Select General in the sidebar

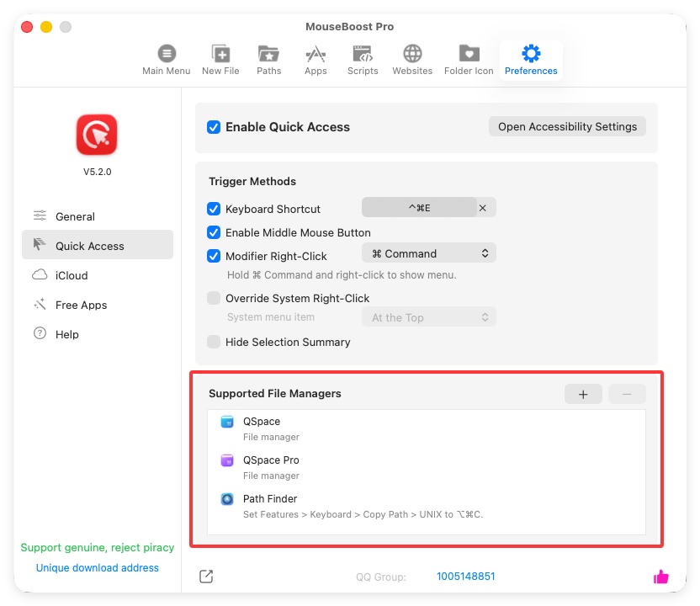(x=98, y=216)
